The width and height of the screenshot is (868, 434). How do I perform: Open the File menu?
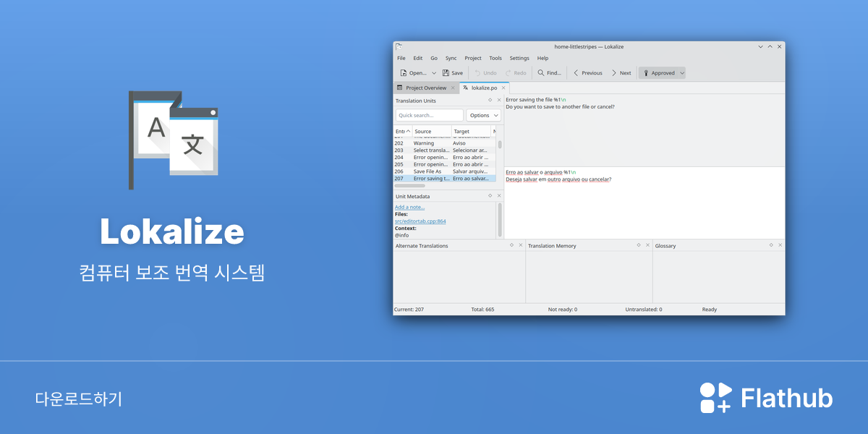(x=401, y=58)
